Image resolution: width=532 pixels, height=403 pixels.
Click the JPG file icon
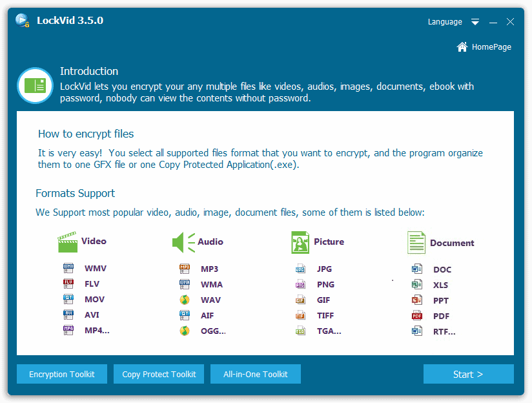tap(300, 269)
